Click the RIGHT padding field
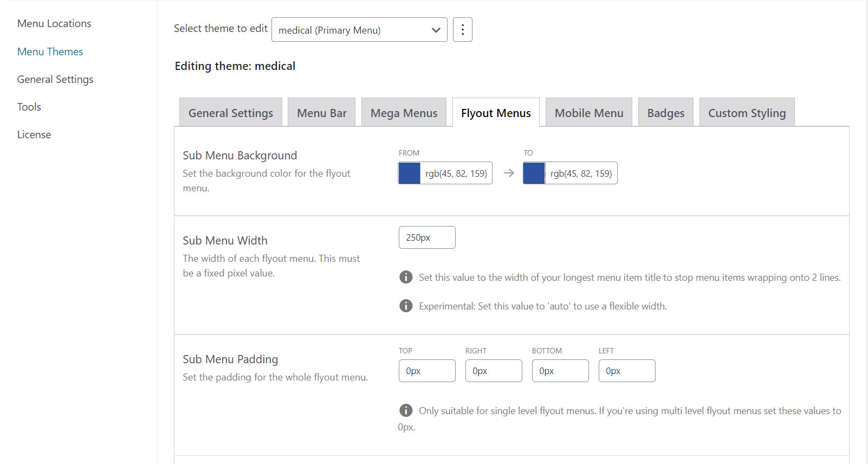Screen dimensions: 868x464 494,371
